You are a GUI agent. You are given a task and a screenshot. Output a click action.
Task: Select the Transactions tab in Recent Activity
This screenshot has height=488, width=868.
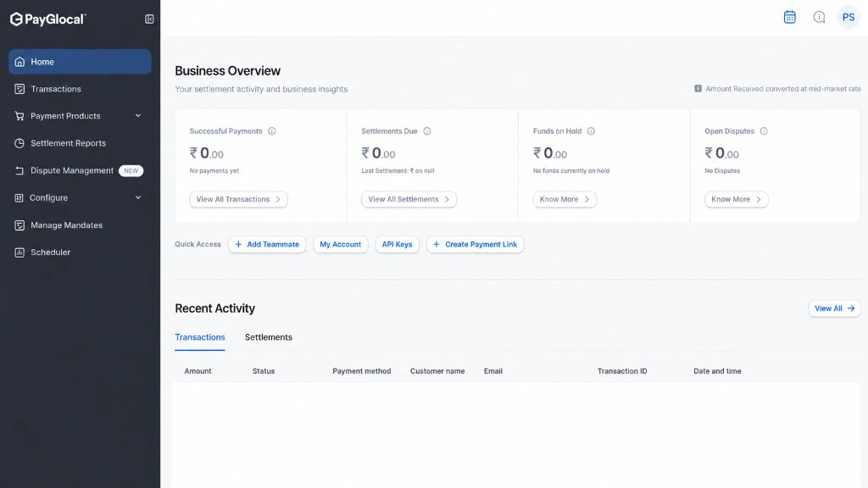(x=200, y=337)
